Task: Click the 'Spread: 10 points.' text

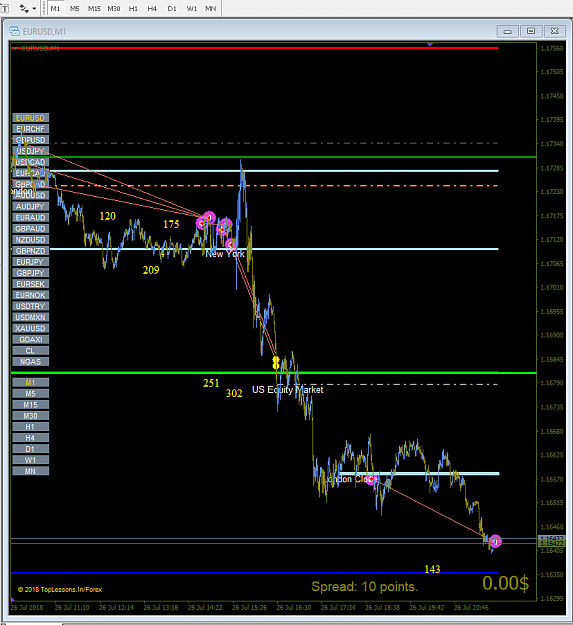Action: coord(365,587)
